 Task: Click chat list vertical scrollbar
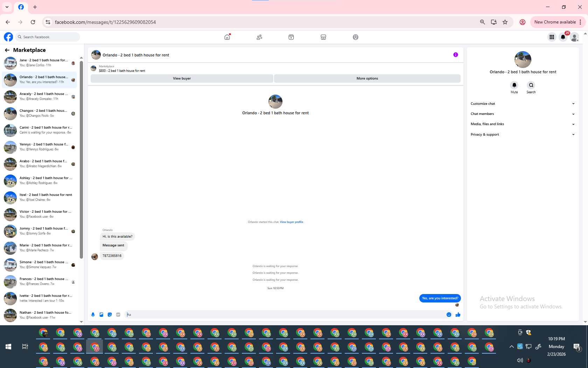click(81, 160)
